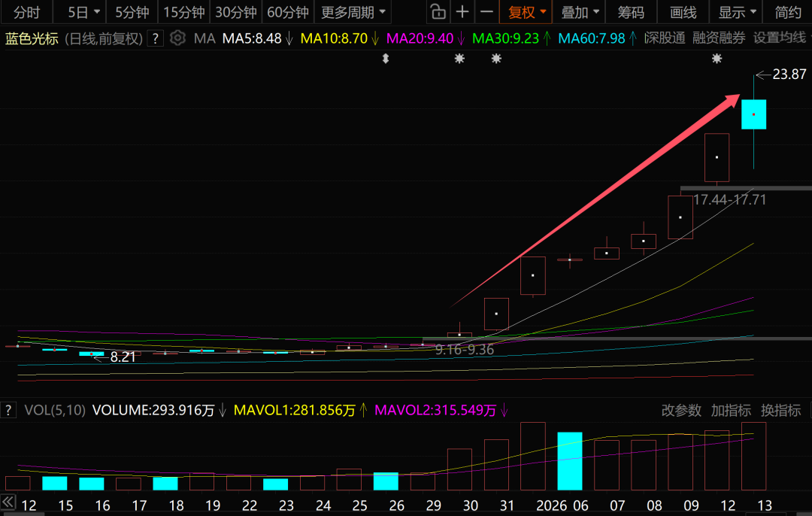Screen dimensions: 812x516
Task: Click double-left-arrow icon at bottom left
Action: [8, 502]
